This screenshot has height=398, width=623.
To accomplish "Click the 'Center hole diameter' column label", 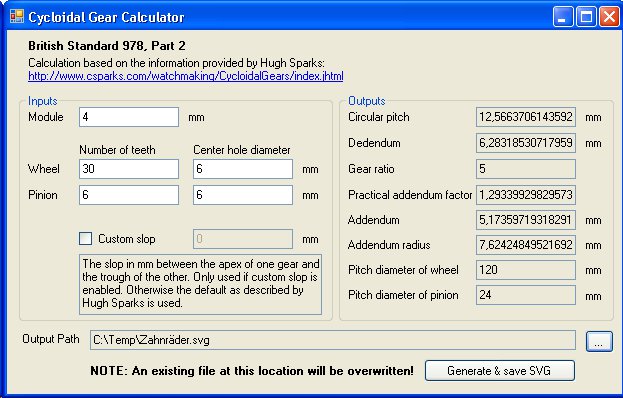I will point(242,150).
